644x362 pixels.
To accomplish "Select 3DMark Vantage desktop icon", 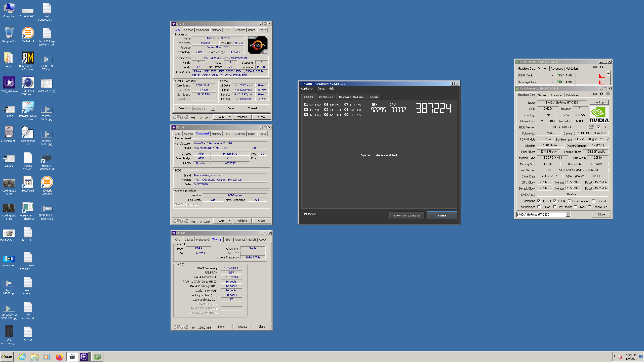I will click(47, 186).
